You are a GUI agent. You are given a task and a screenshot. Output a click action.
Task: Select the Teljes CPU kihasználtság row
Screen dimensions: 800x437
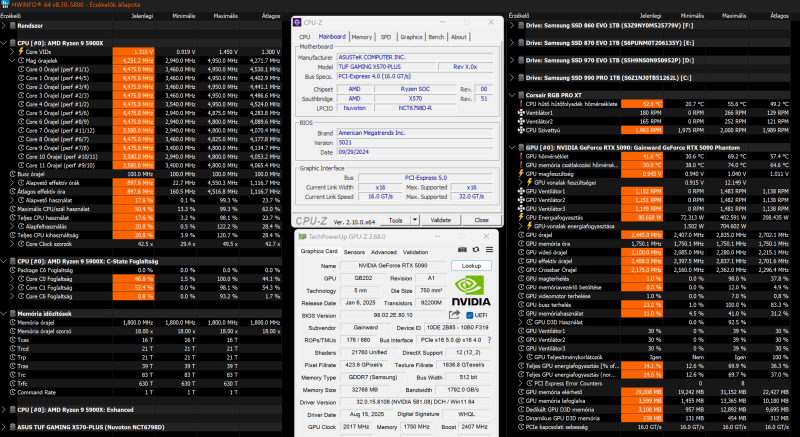tap(141, 235)
